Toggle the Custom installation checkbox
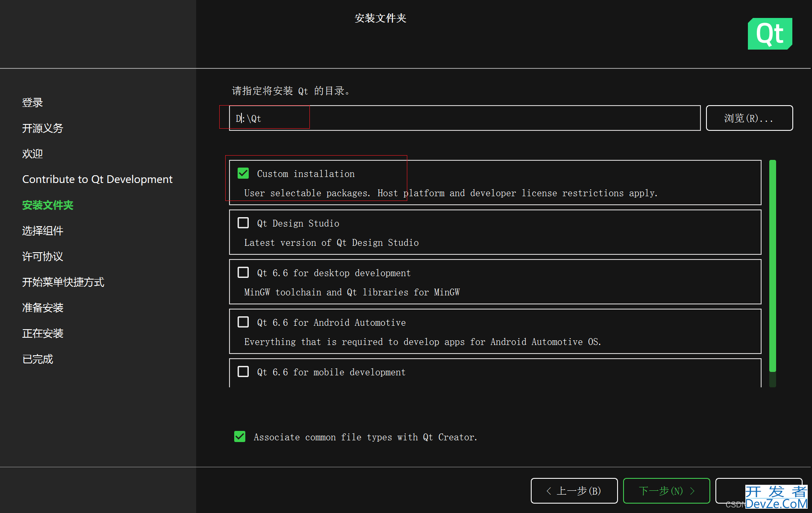 click(243, 173)
